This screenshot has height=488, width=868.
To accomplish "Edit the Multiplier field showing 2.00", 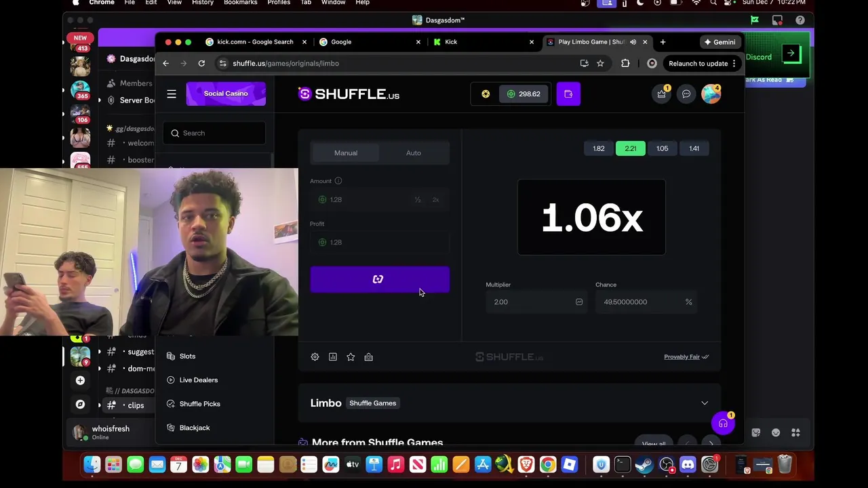I will pos(536,302).
